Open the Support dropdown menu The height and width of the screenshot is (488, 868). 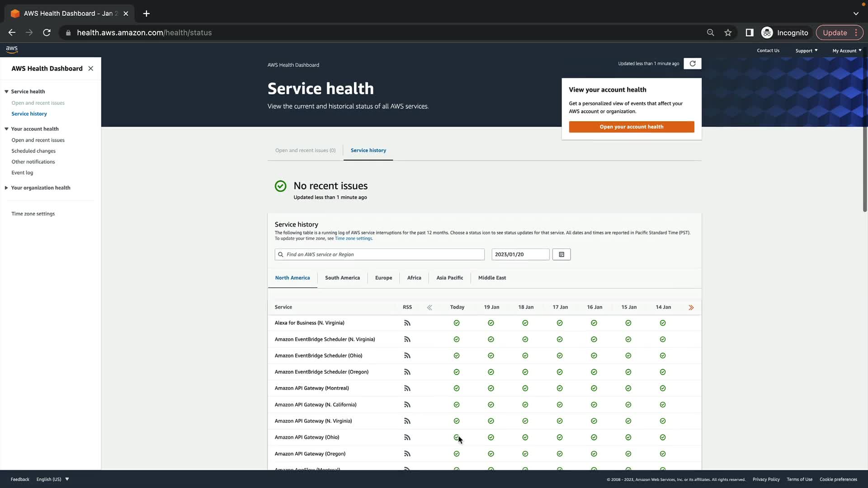coord(806,51)
